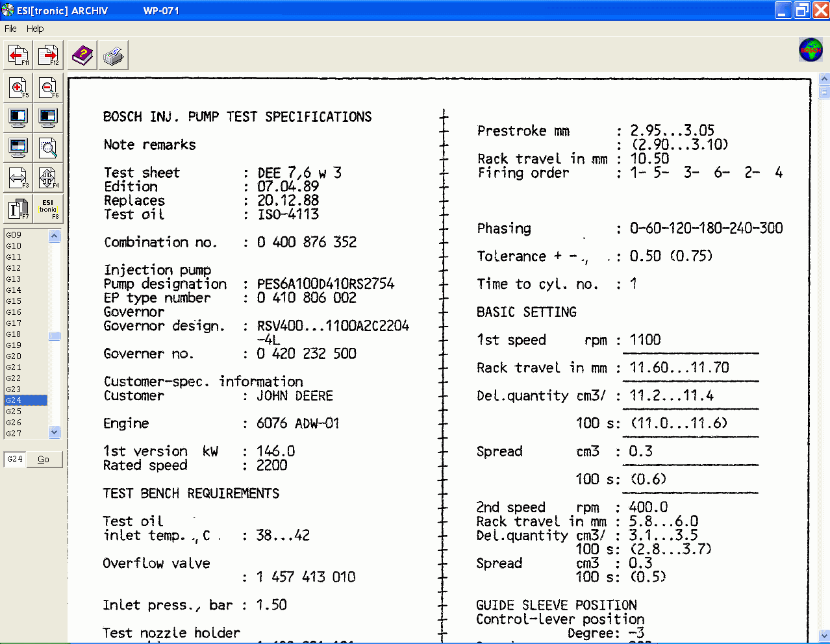Viewport: 830px width, 644px height.
Task: Select page G17 in the list
Action: coord(26,323)
